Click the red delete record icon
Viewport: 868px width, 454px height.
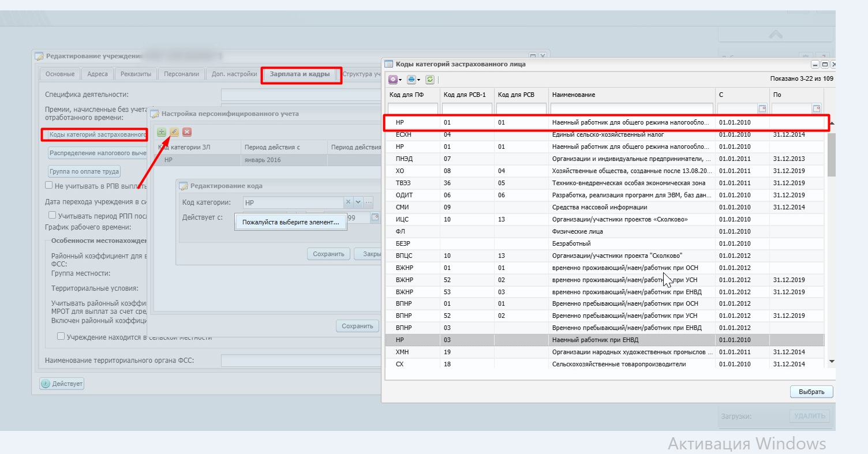point(187,132)
